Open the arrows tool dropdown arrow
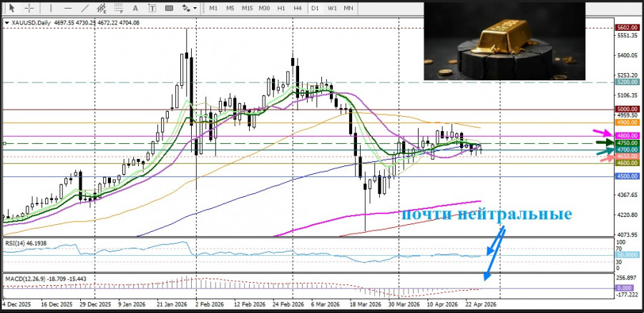Screen dimensions: 644x313 click(x=195, y=8)
